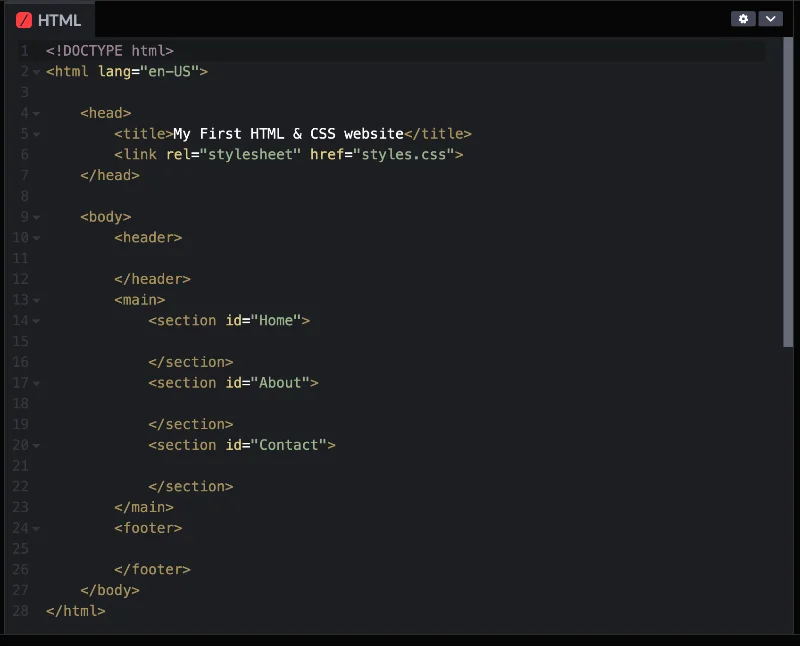
Task: Place cursor in "My First HTML & CSS website" title text
Action: 288,134
